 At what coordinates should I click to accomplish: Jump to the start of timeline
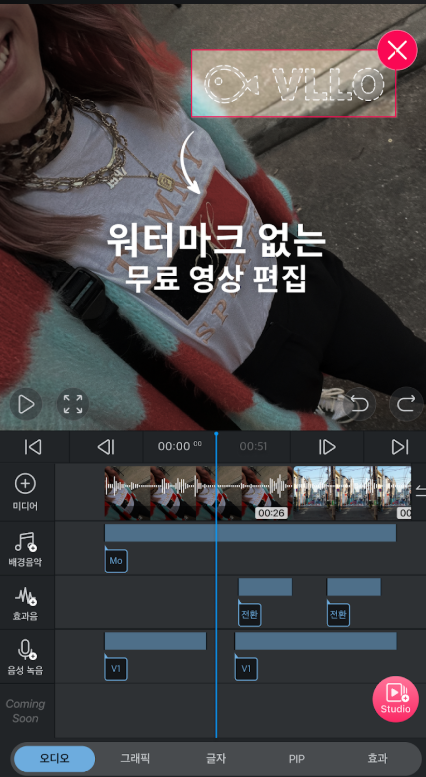coord(33,447)
